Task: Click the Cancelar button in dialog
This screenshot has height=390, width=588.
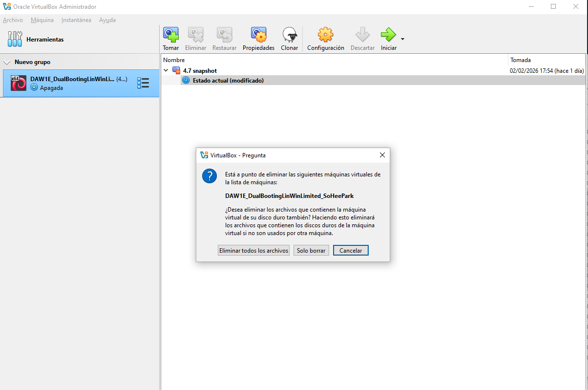Action: 351,250
